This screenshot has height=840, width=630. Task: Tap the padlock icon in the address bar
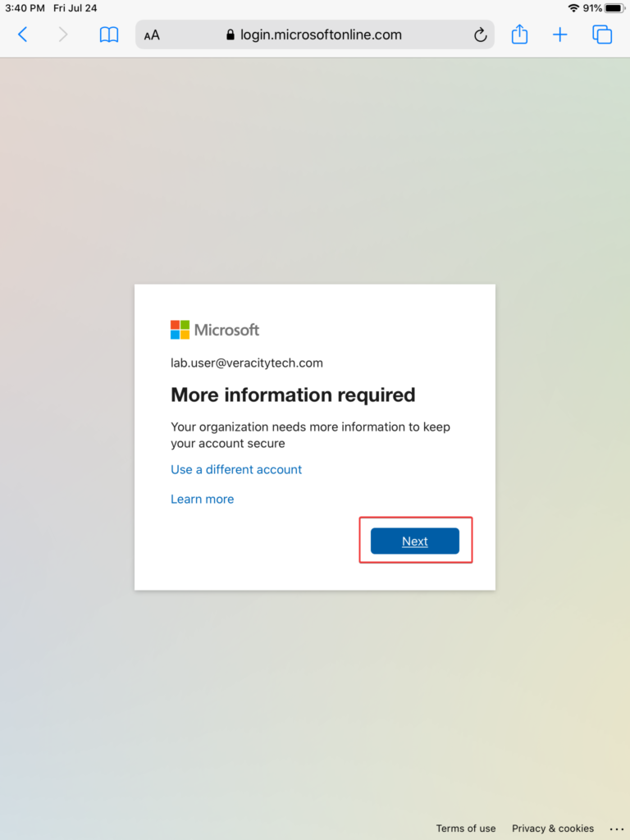click(x=231, y=35)
